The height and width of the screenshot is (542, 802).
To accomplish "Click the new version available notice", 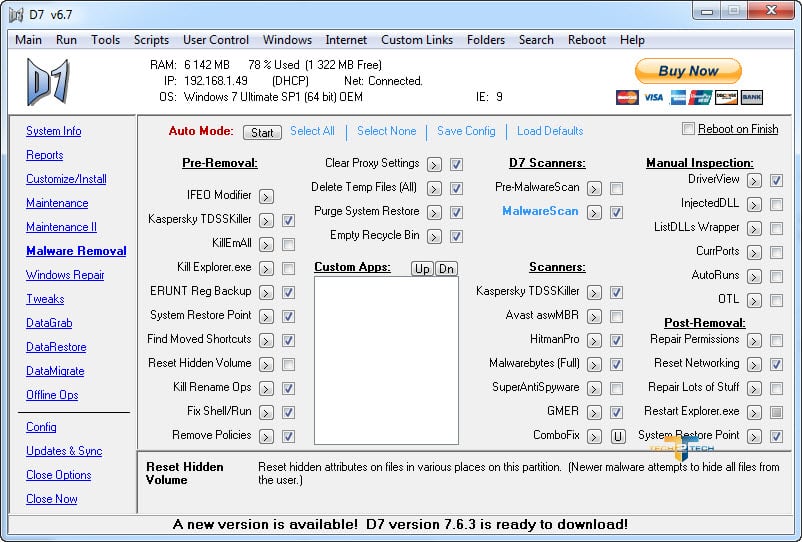I will [400, 525].
